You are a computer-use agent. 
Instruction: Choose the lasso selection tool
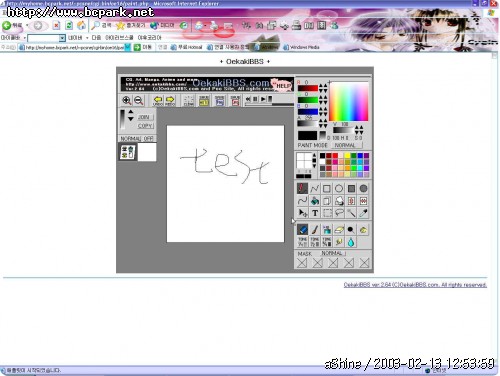[x=339, y=213]
